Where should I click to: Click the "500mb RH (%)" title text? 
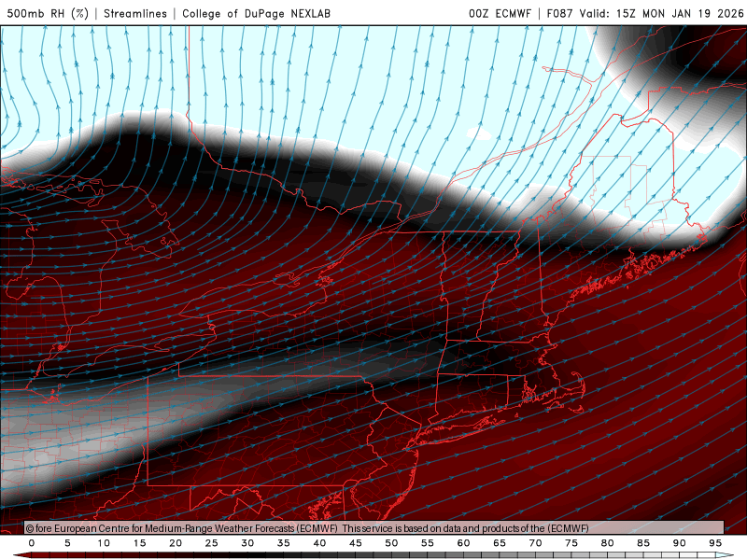(48, 13)
